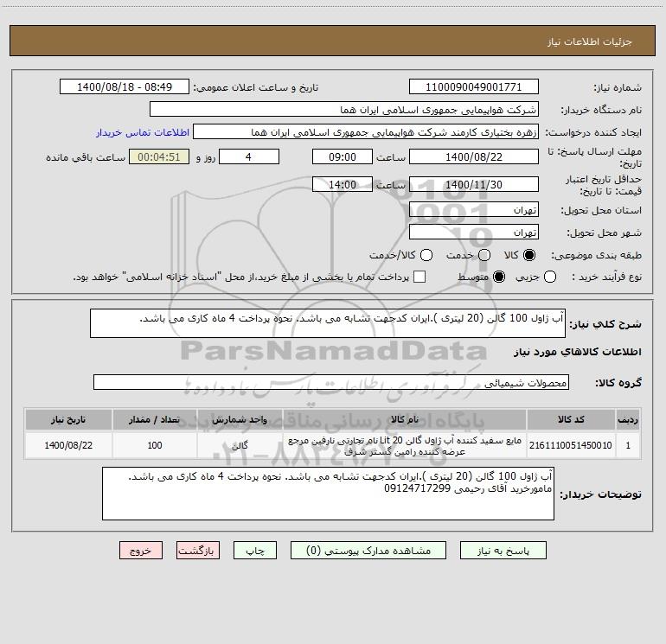Click the row number 1 cell
This screenshot has width=666, height=644.
coord(628,445)
